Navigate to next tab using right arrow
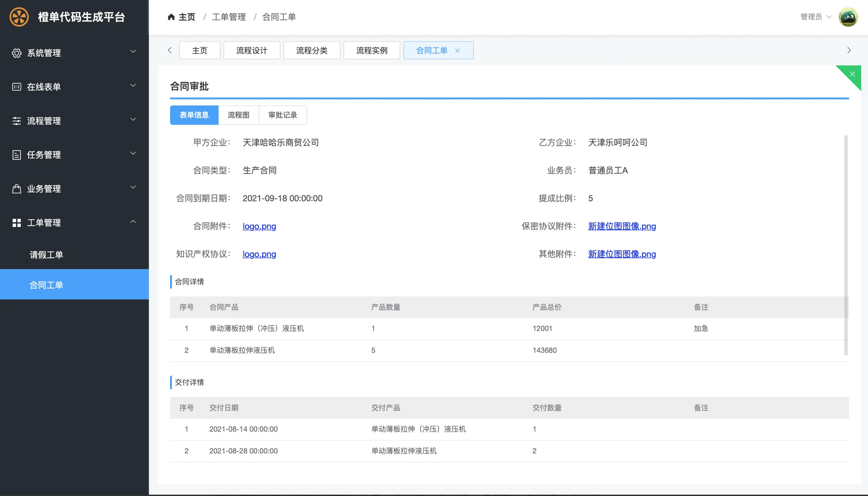The height and width of the screenshot is (496, 868). click(849, 51)
